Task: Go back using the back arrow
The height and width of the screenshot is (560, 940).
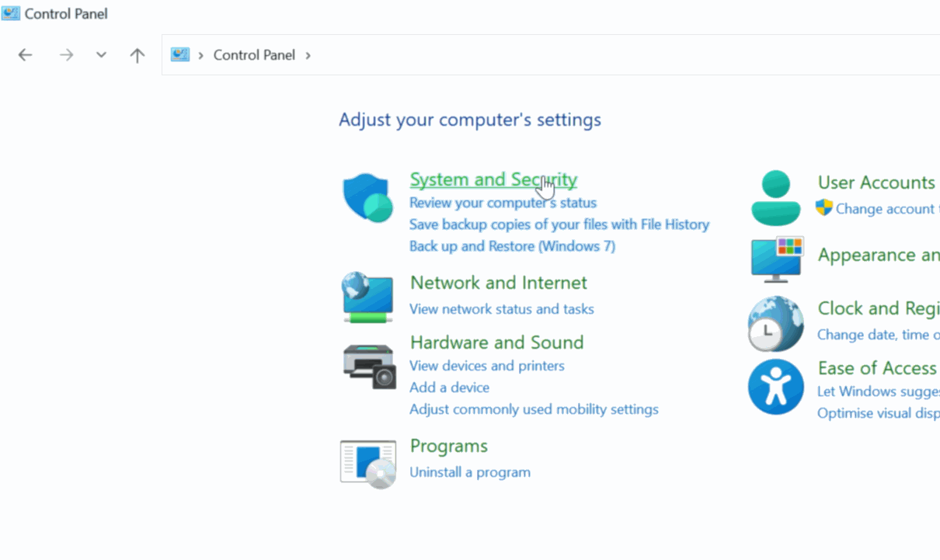Action: pos(26,55)
